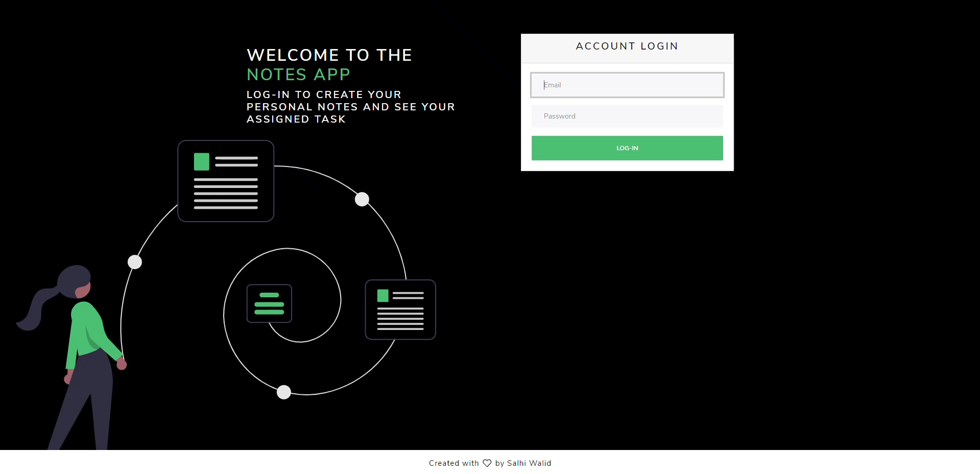Click the heart icon in the footer

point(488,463)
